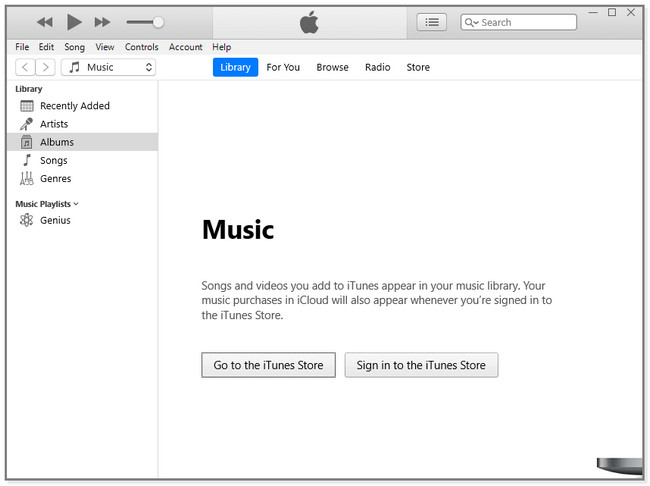The image size is (650, 486).
Task: Switch to the Radio tab
Action: [x=378, y=67]
